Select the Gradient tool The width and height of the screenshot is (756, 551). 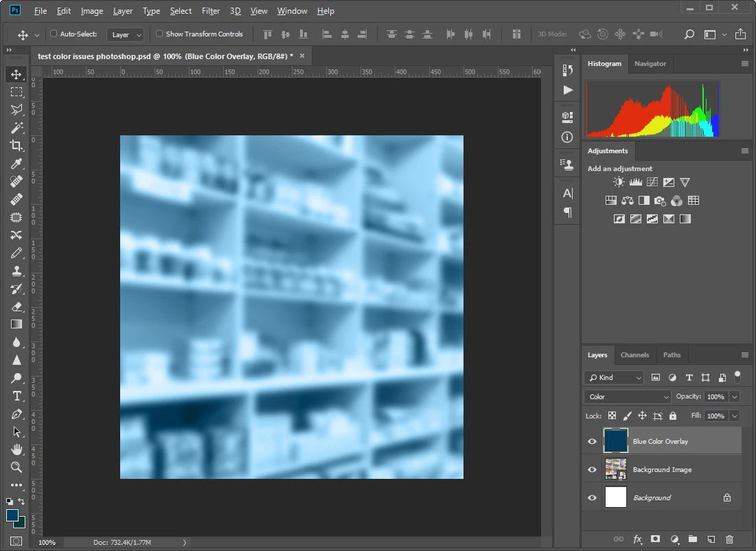point(16,324)
